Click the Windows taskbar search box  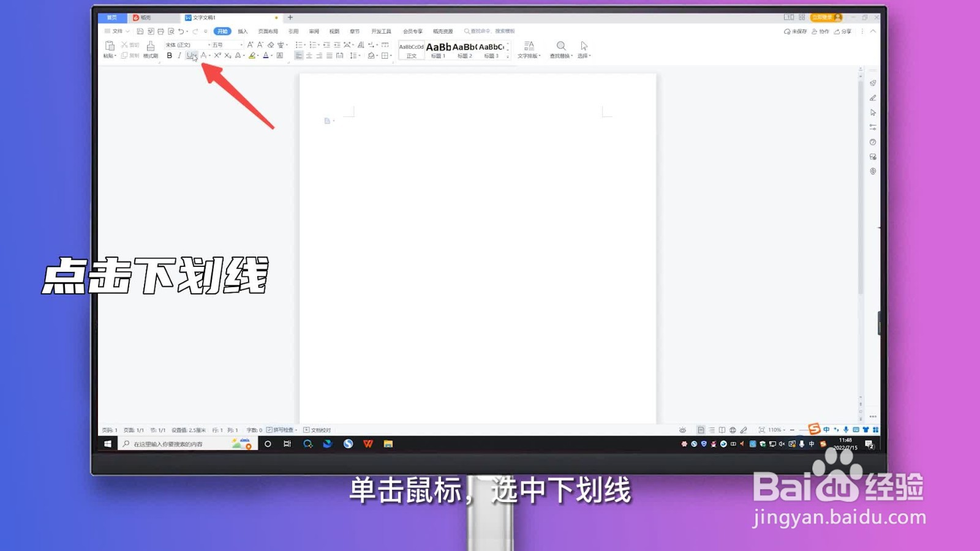(187, 444)
